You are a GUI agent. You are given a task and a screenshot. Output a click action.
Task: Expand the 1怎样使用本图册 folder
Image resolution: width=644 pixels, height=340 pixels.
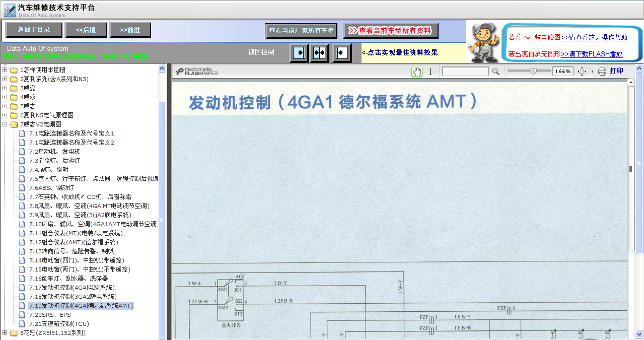point(5,70)
